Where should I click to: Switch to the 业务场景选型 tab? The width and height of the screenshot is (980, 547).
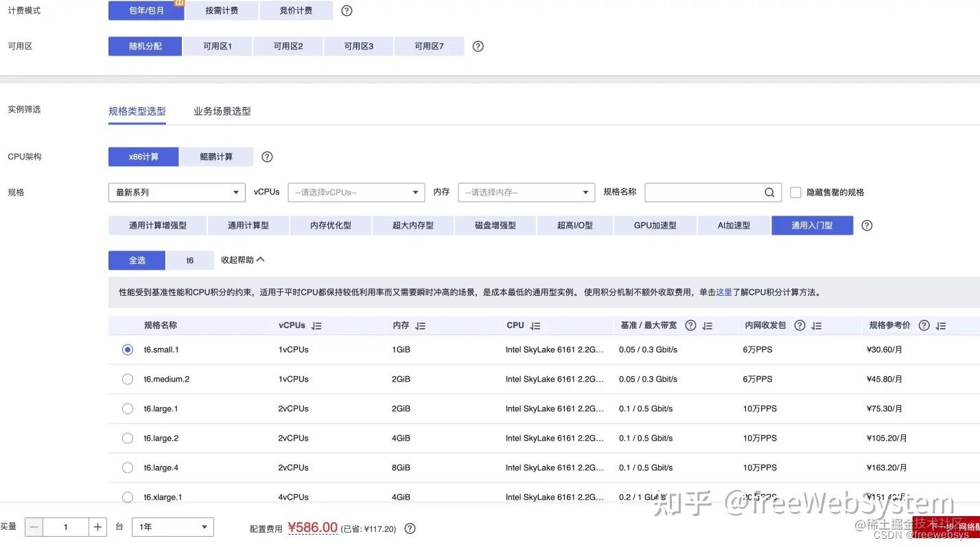click(222, 110)
